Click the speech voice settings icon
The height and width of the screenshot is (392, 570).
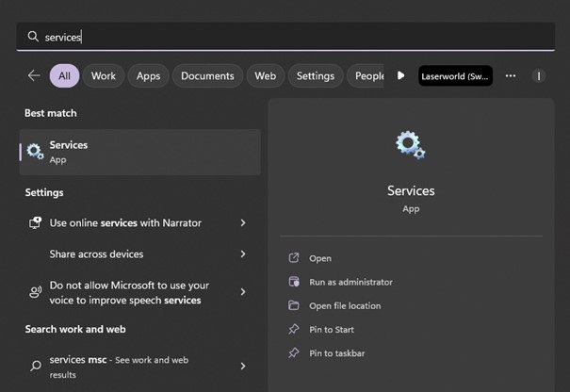35,292
